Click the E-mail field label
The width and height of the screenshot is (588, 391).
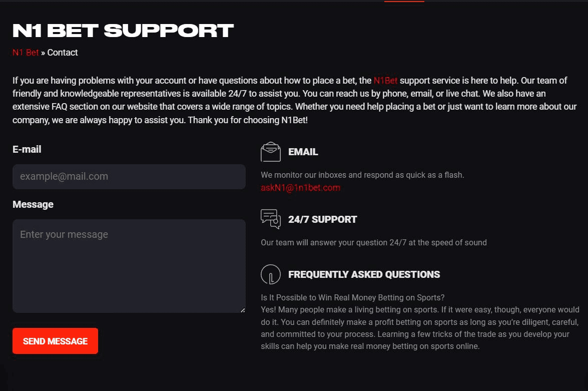coord(27,149)
